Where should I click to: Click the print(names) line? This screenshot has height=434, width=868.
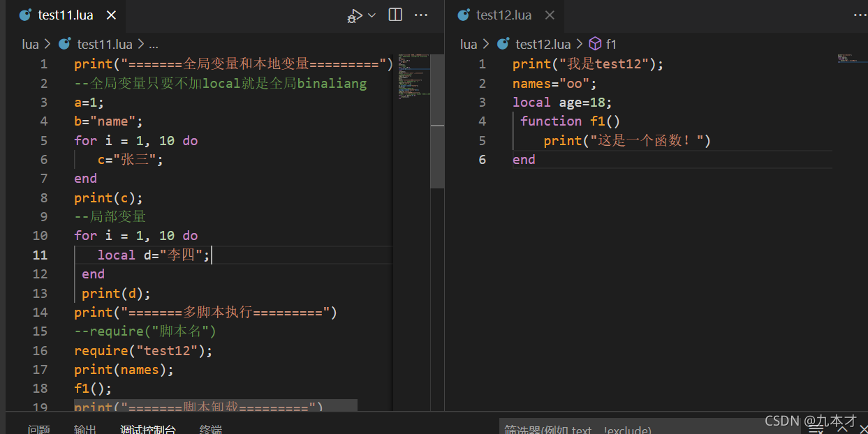click(124, 369)
